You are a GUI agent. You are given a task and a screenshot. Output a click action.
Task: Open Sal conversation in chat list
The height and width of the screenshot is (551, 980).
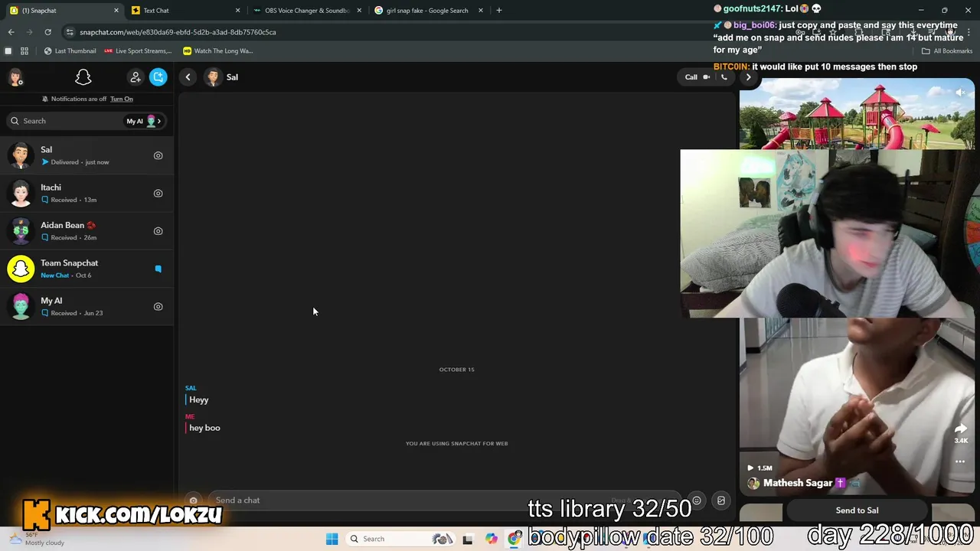(x=87, y=155)
